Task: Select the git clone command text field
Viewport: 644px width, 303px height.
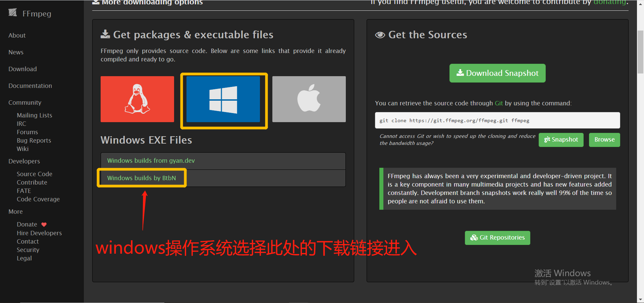Action: pyautogui.click(x=497, y=120)
